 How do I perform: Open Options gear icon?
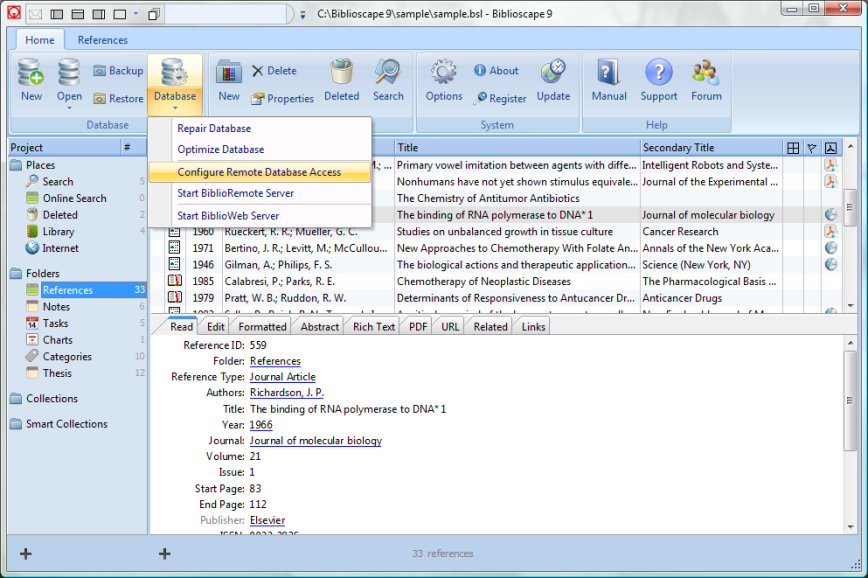[x=444, y=81]
